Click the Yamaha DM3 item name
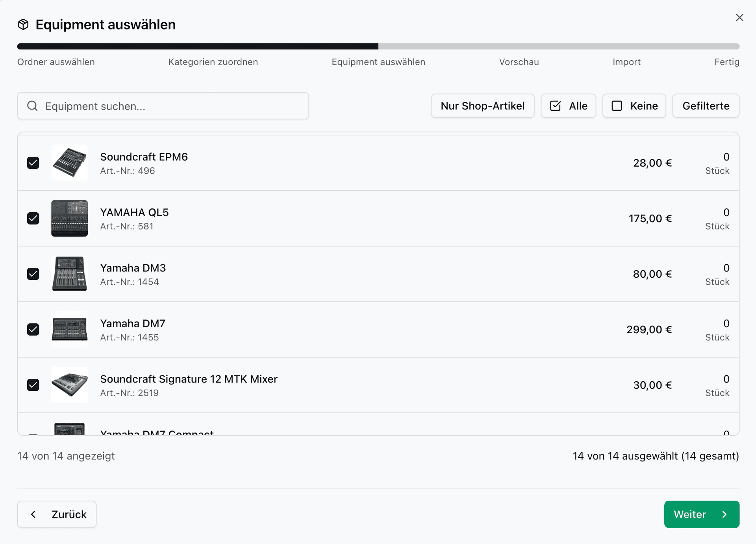756x544 pixels. coord(133,268)
